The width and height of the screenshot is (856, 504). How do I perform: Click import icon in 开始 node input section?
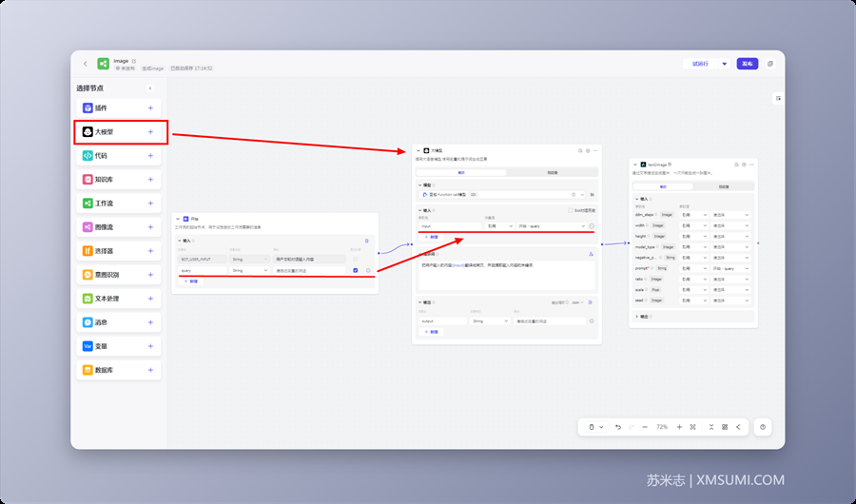367,241
